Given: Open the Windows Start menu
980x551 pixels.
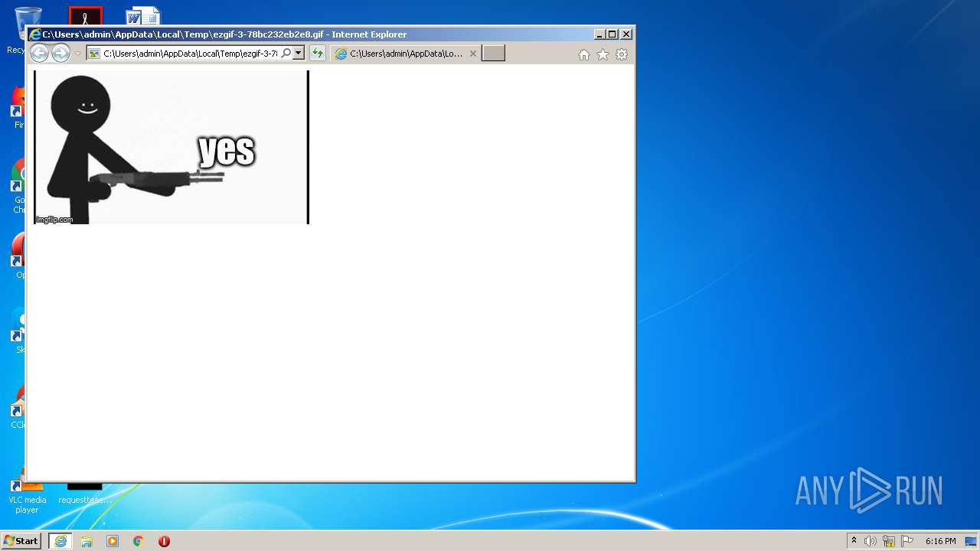Looking at the screenshot, I should click(x=21, y=541).
